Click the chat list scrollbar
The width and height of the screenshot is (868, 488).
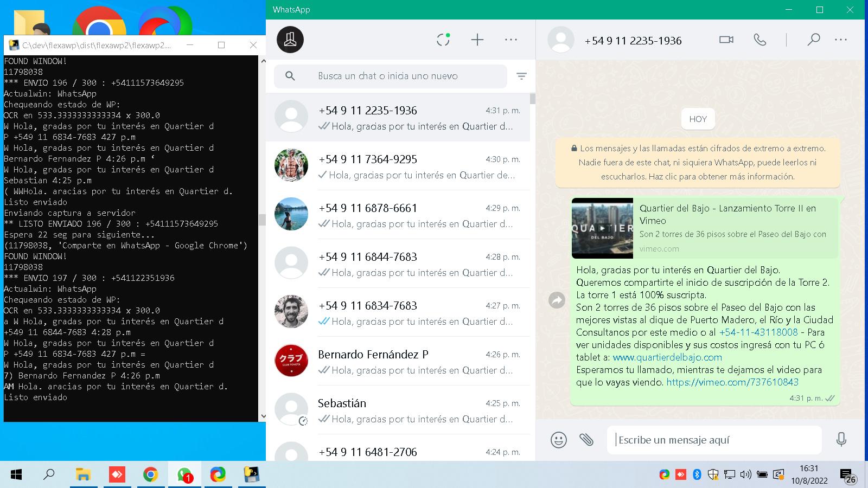(533, 99)
